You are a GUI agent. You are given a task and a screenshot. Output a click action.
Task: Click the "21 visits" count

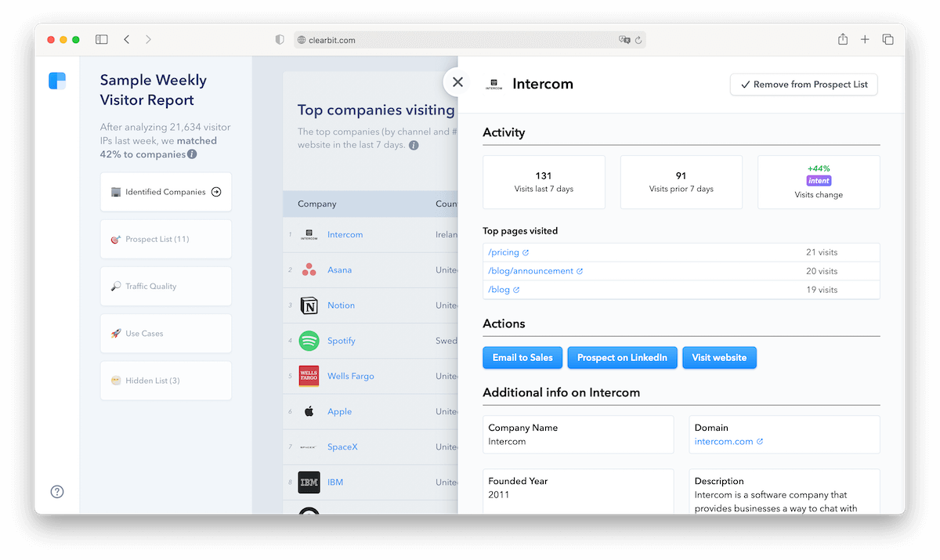coord(822,253)
